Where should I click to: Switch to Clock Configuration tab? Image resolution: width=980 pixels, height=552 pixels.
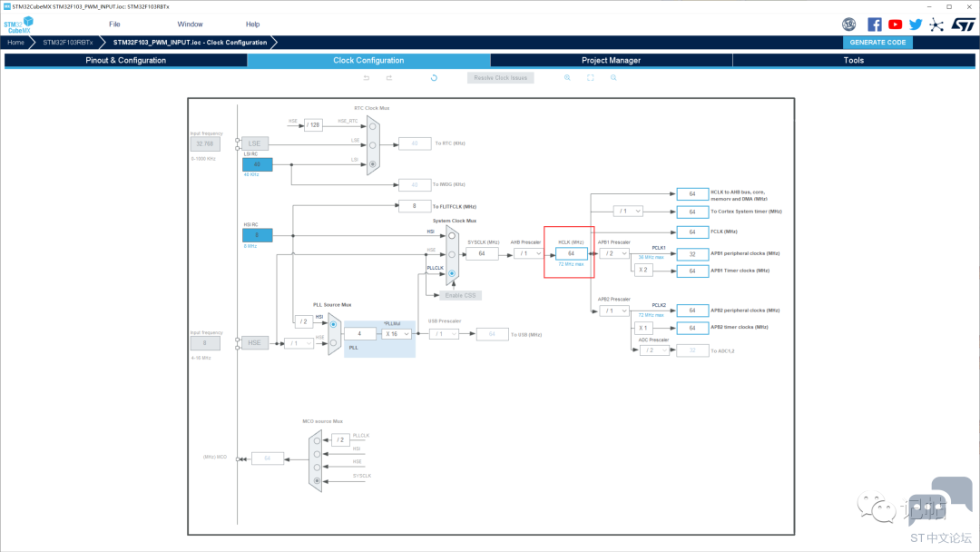click(368, 61)
